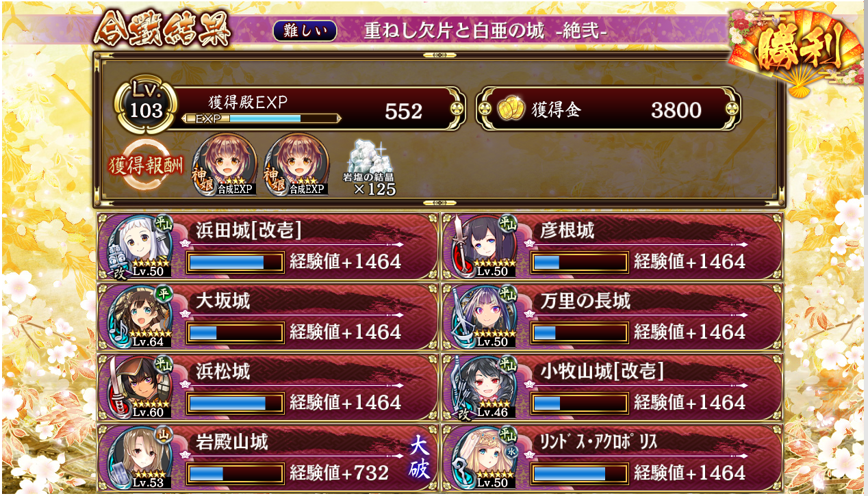Click the second 神娘 合成EXP reward icon
868x496 pixels.
295,164
